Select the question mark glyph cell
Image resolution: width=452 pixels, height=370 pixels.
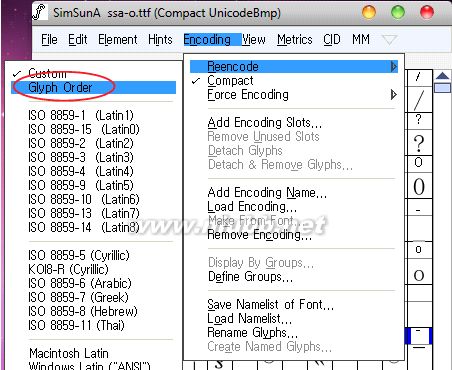pos(419,143)
